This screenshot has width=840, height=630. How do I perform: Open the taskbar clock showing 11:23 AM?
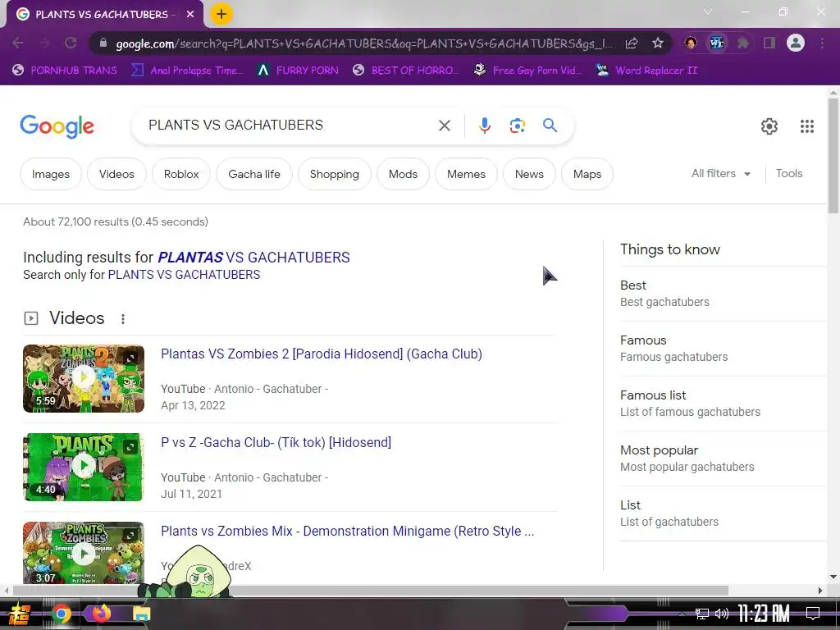coord(764,614)
